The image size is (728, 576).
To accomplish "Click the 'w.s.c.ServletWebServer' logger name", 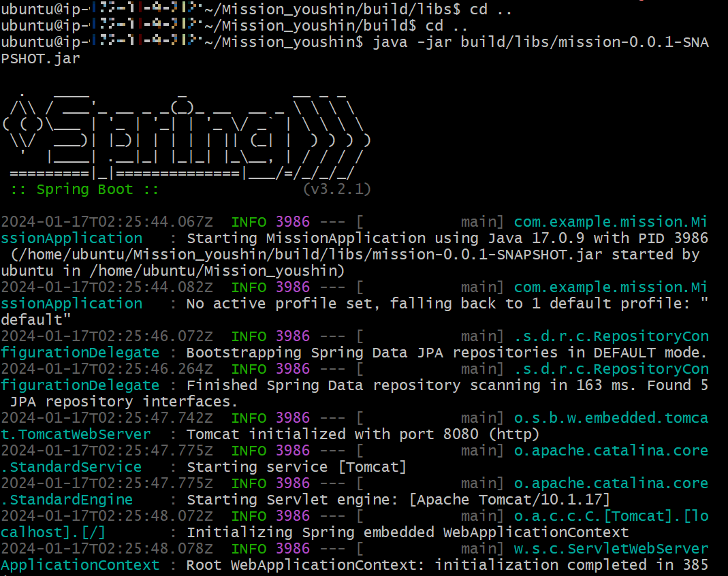I will [612, 549].
